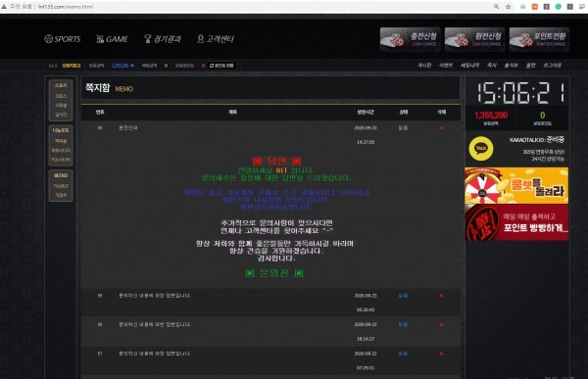This screenshot has width=588, height=379.
Task: Click the 환전신청 cash exchange button
Action: pos(474,39)
